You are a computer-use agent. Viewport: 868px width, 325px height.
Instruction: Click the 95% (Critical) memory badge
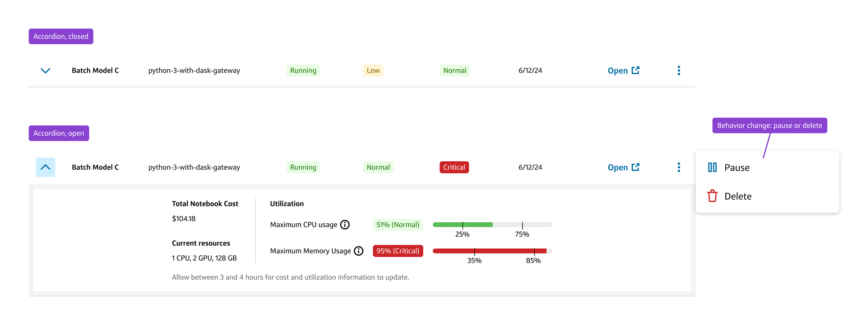click(398, 251)
